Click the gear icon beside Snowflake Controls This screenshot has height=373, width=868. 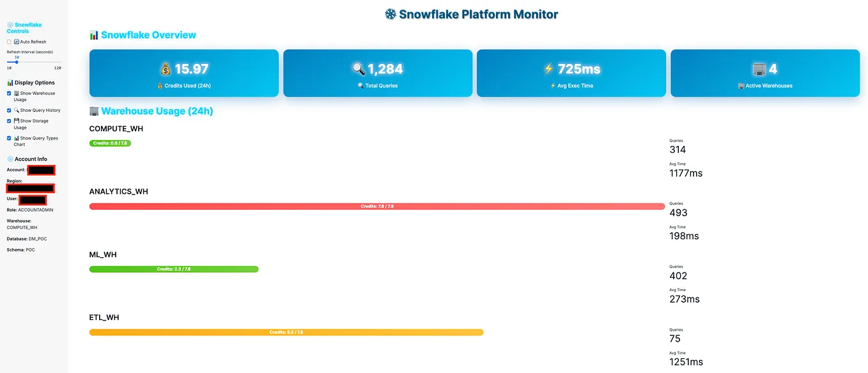click(x=9, y=25)
